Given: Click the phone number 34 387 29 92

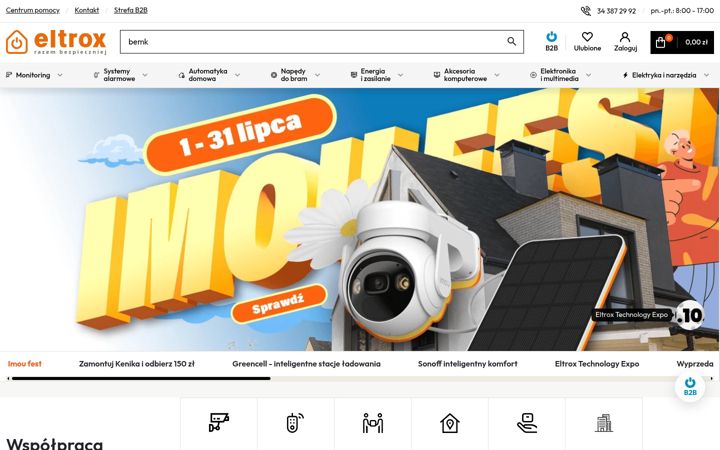Looking at the screenshot, I should point(616,11).
